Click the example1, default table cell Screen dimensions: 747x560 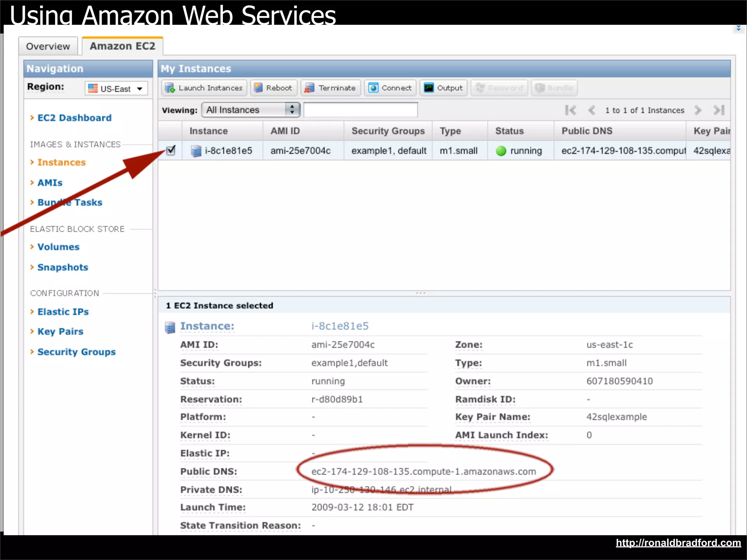pyautogui.click(x=389, y=151)
